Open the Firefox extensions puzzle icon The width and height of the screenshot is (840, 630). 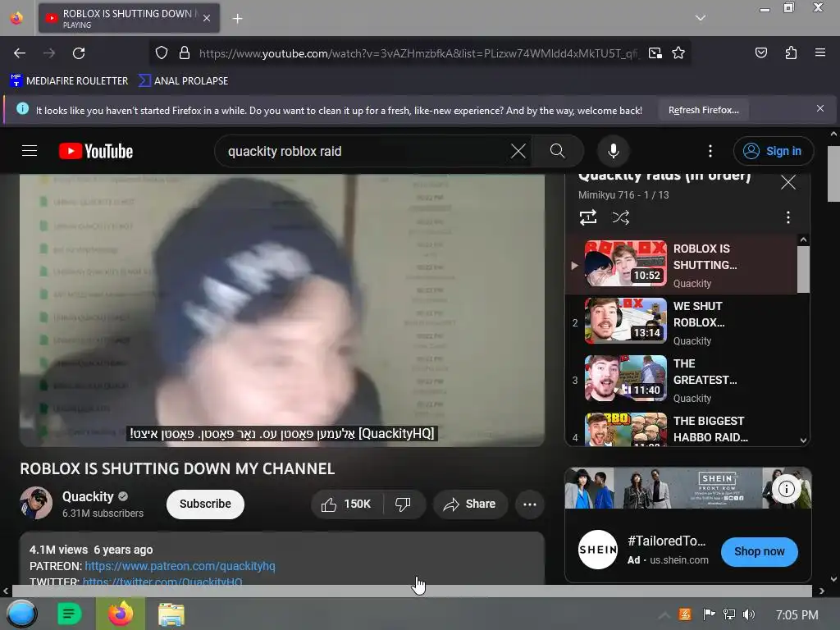point(791,52)
